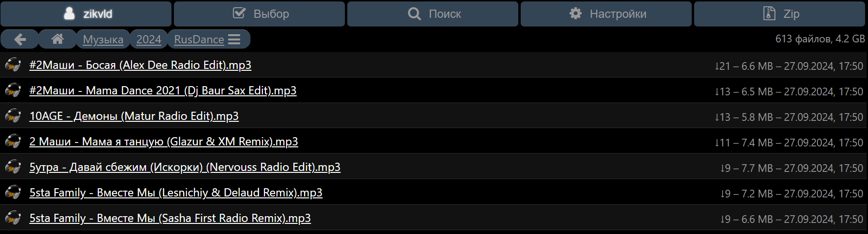
Task: Open the Поиск search panel
Action: tap(433, 14)
